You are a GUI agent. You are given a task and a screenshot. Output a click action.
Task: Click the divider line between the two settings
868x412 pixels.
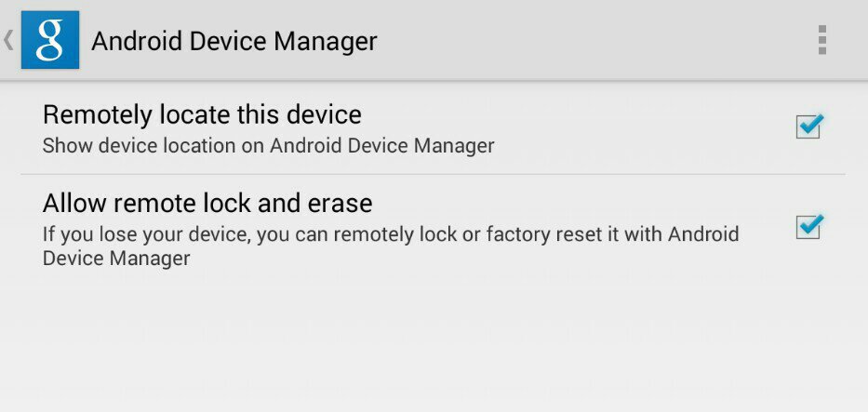click(x=433, y=175)
